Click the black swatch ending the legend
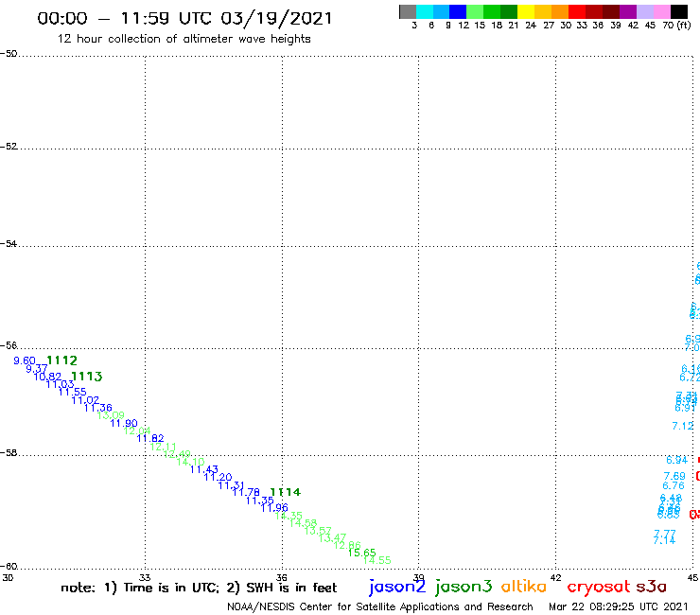 [x=679, y=11]
